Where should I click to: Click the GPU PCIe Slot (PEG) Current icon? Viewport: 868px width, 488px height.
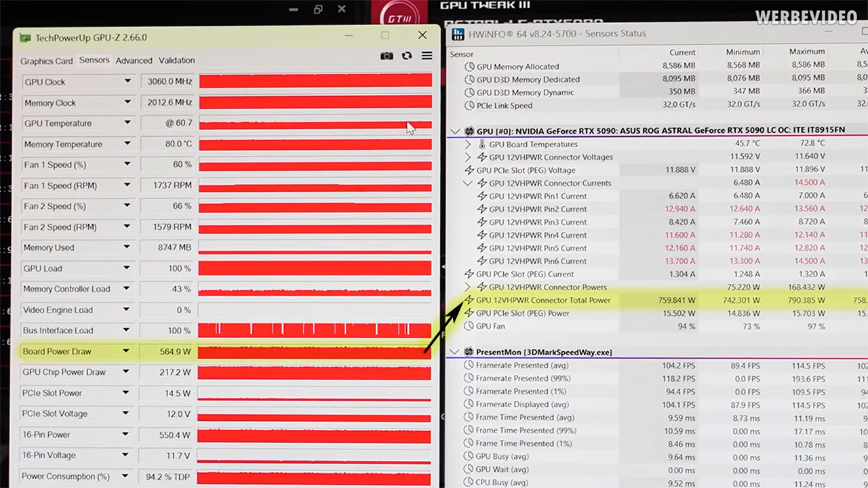(x=469, y=274)
